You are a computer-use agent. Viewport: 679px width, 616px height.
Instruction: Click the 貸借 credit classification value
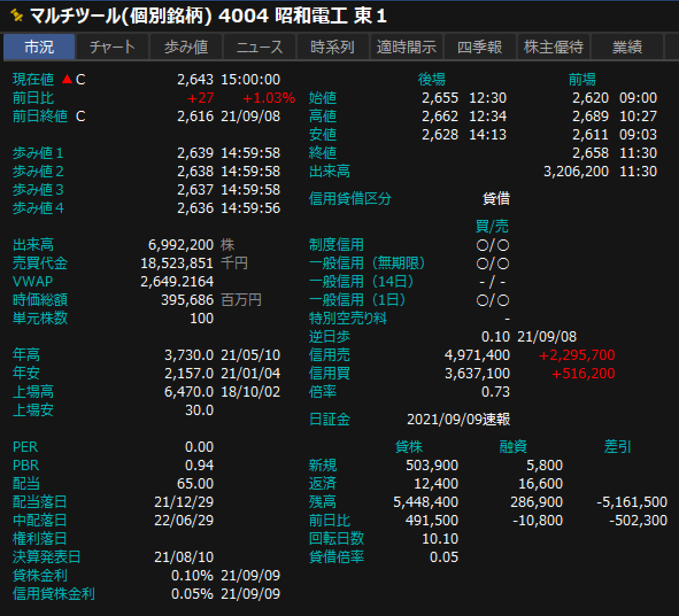pos(496,199)
